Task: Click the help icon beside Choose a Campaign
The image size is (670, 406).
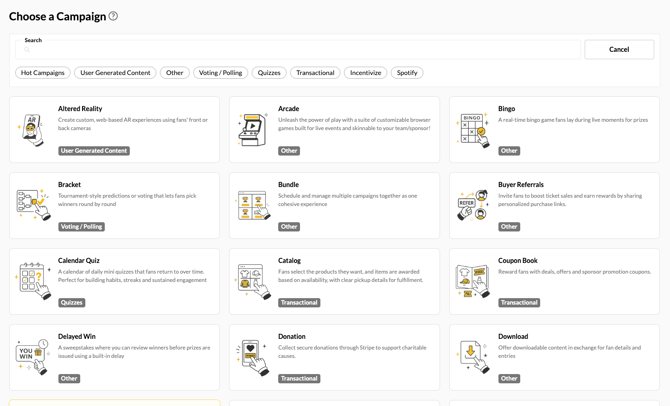Action: (113, 16)
